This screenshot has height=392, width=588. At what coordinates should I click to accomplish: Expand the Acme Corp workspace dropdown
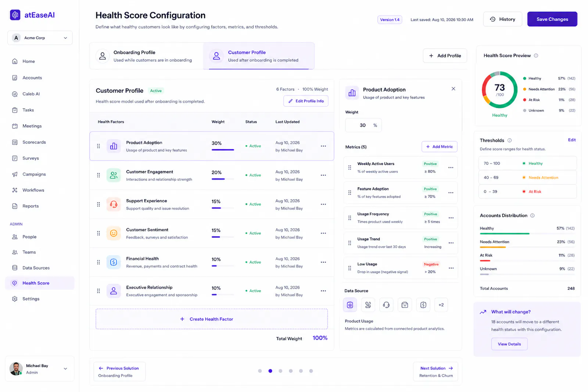click(x=40, y=38)
